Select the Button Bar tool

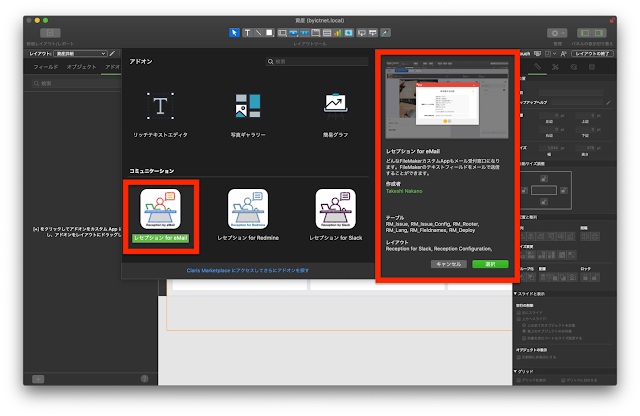(x=304, y=33)
